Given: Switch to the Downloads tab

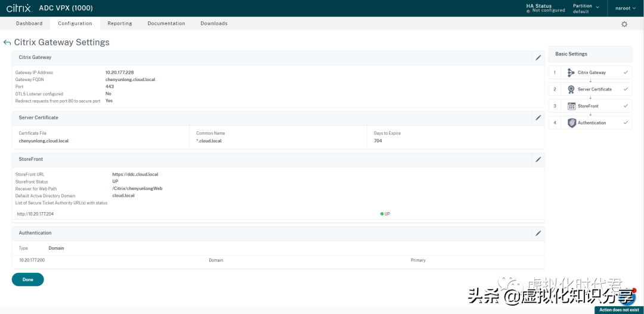Looking at the screenshot, I should click(214, 23).
